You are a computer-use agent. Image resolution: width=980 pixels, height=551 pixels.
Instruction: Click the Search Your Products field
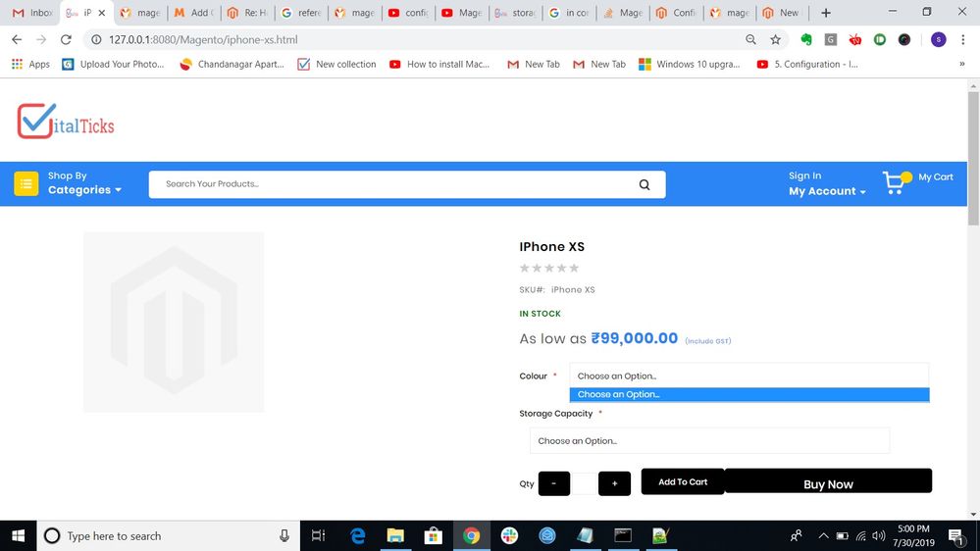[392, 184]
